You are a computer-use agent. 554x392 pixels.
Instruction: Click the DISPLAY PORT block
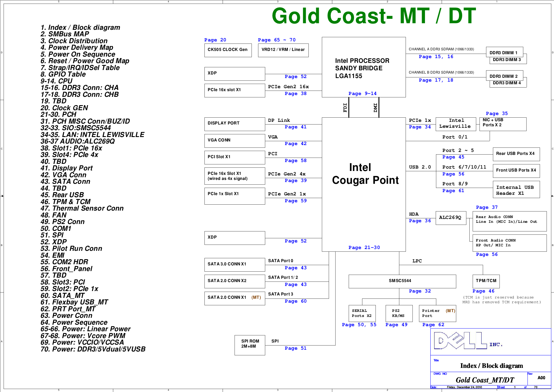[x=235, y=124]
